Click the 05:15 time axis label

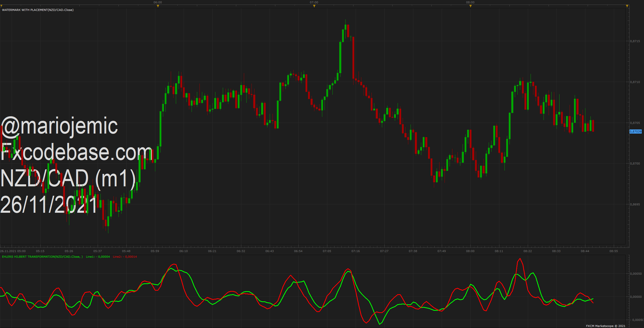coord(40,251)
